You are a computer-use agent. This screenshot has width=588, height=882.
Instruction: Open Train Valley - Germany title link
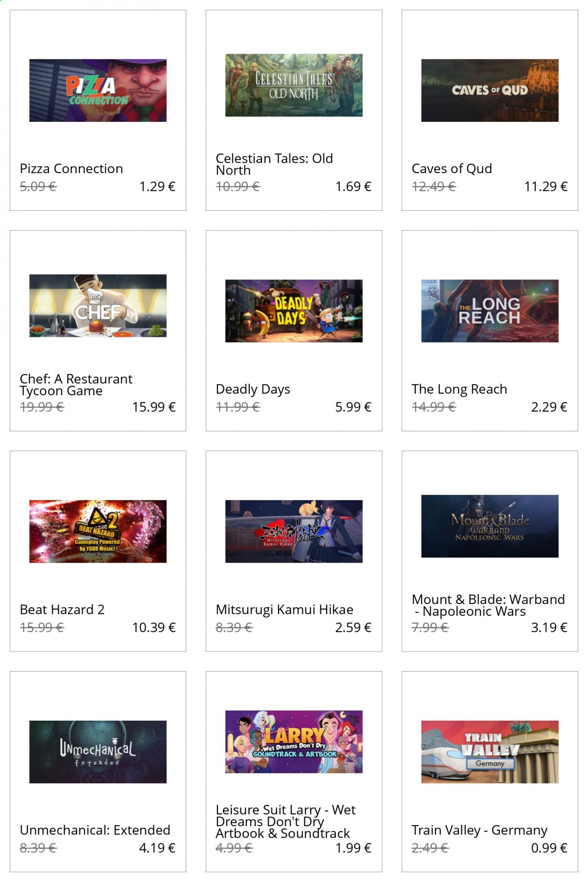coord(479,830)
